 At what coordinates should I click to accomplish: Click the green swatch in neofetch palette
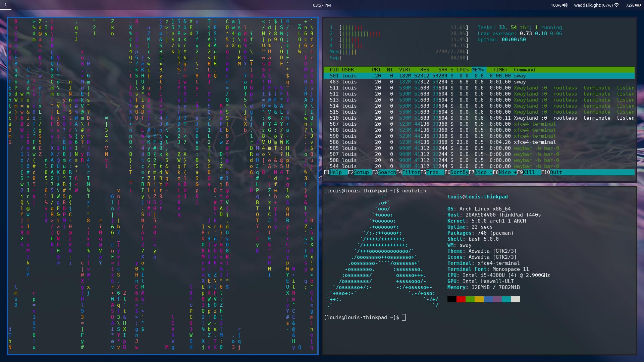470,299
